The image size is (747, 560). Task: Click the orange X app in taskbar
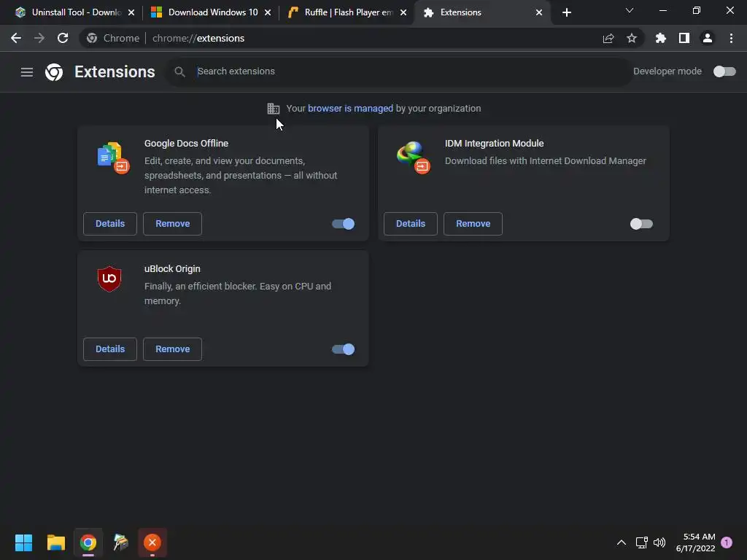[x=152, y=542]
